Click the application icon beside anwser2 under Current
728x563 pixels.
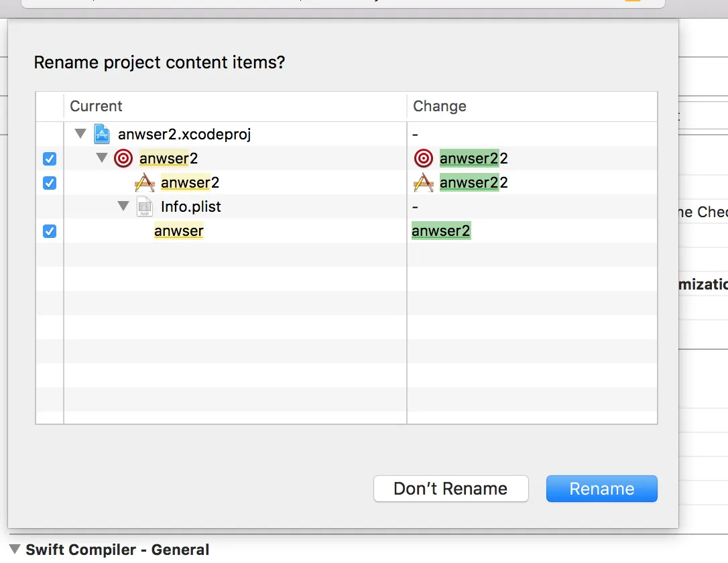tap(145, 182)
